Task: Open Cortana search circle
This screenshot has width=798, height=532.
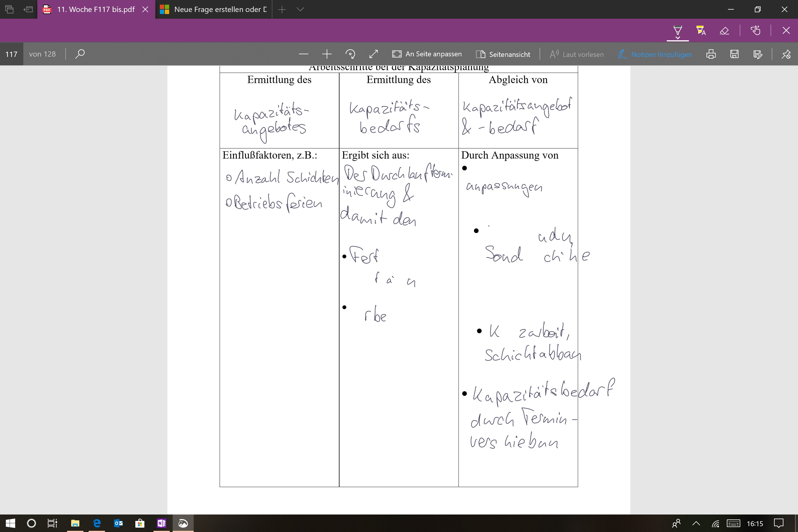Action: click(31, 523)
